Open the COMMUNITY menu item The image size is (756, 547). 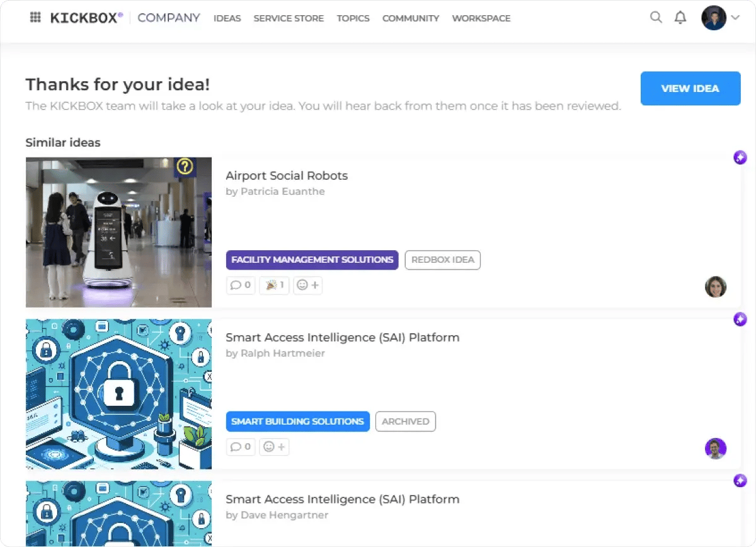pyautogui.click(x=411, y=18)
